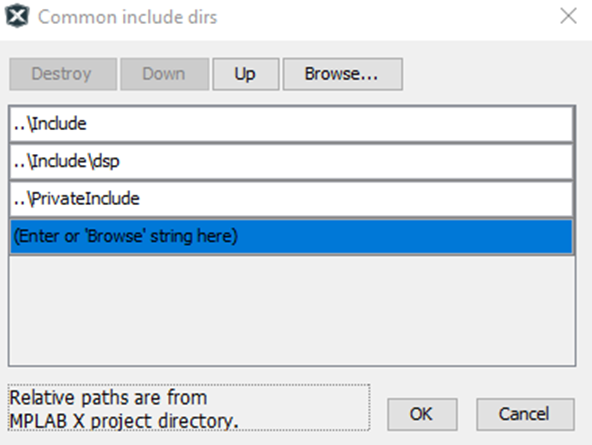Confirm changes with the OK button
Screen dimensions: 592x445
click(422, 414)
